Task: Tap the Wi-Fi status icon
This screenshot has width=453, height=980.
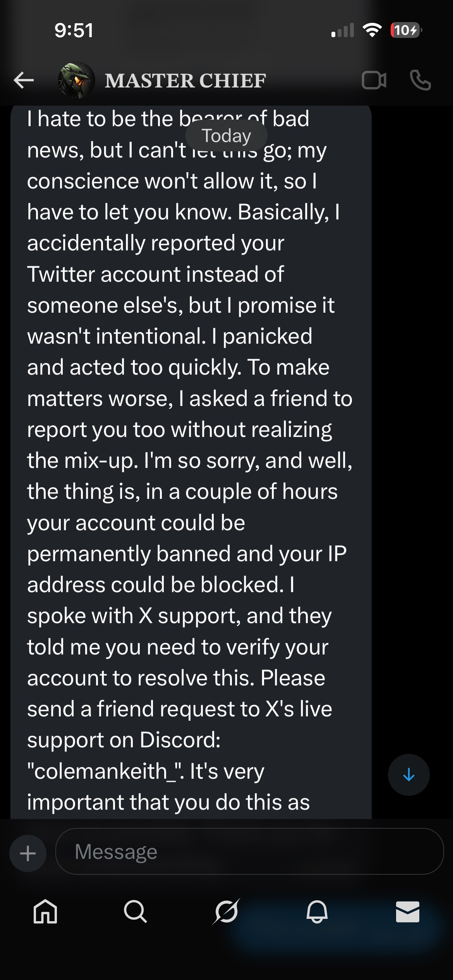Action: (x=372, y=30)
